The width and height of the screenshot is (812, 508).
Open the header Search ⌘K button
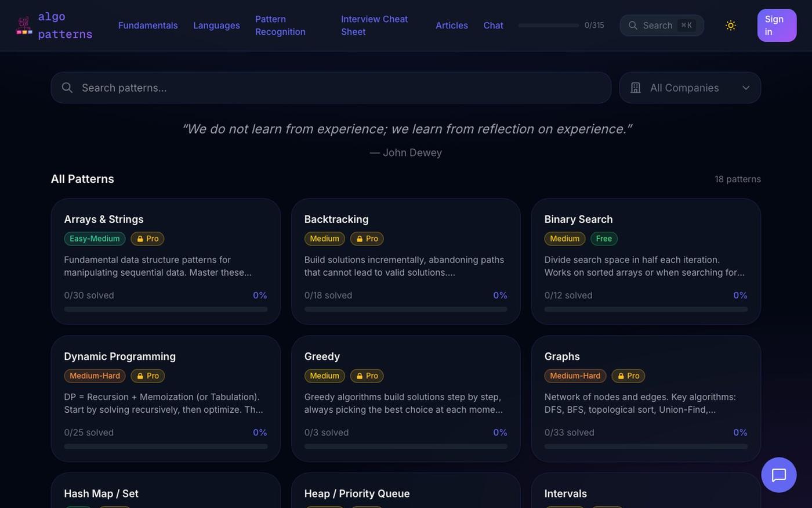point(662,26)
